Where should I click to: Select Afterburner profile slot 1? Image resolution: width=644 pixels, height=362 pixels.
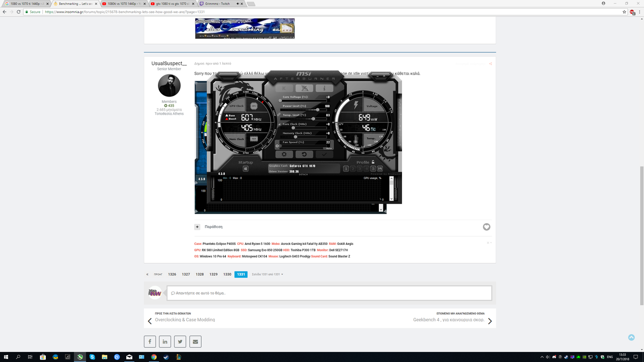[x=346, y=169]
